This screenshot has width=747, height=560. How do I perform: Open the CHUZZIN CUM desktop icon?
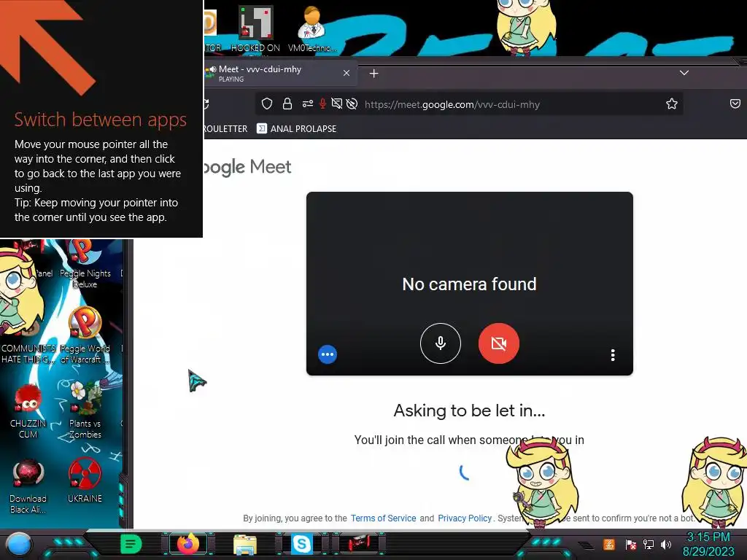click(28, 411)
